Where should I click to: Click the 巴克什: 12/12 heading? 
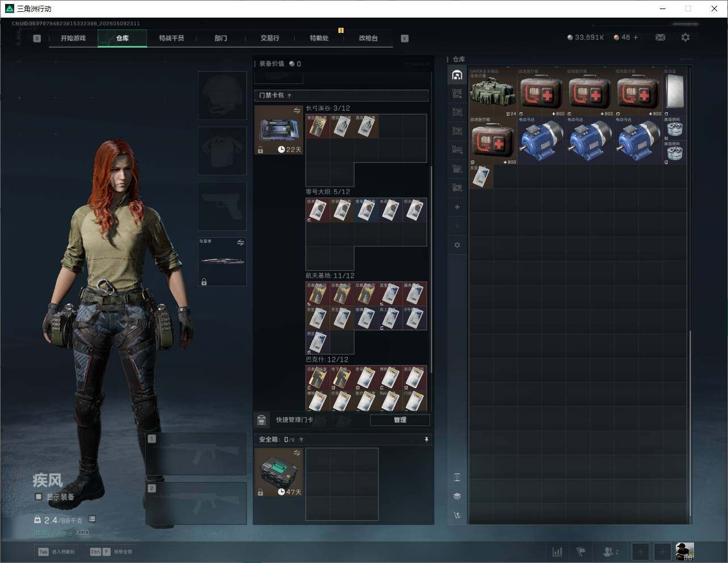point(327,359)
